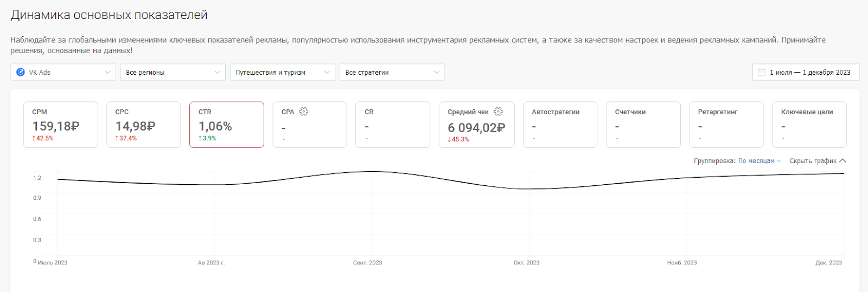868x292 pixels.
Task: Click chevron icon next to Скрыть график
Action: click(x=843, y=161)
